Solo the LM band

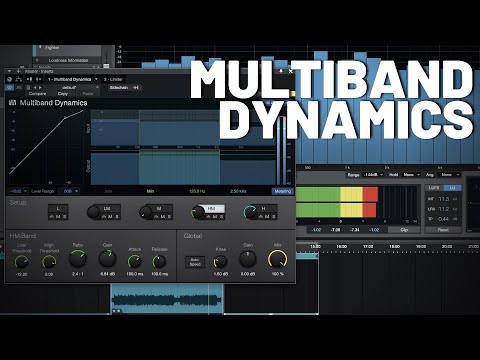[117, 217]
